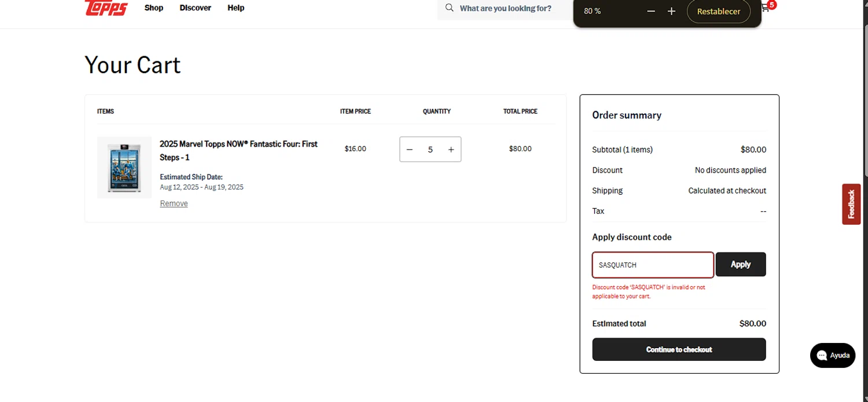Apply the discount code
The height and width of the screenshot is (402, 868).
click(740, 264)
